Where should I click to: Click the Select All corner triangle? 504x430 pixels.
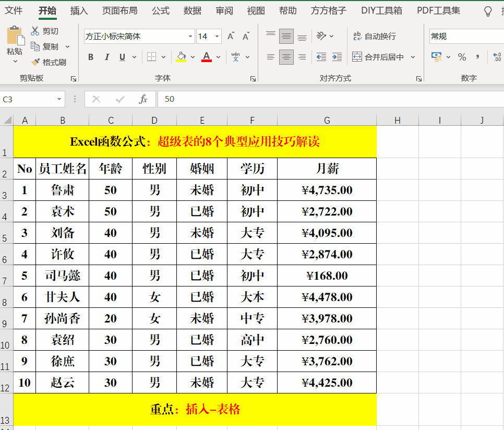coord(7,120)
